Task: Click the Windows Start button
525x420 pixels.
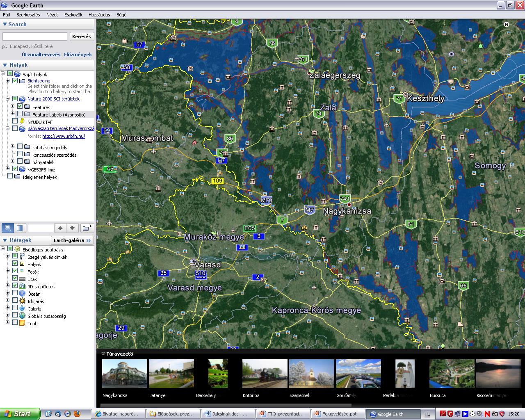Action: pos(20,414)
